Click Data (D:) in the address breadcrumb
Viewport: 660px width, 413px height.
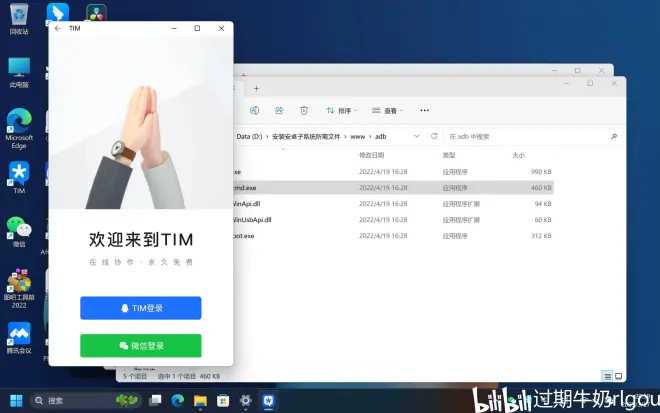point(249,136)
